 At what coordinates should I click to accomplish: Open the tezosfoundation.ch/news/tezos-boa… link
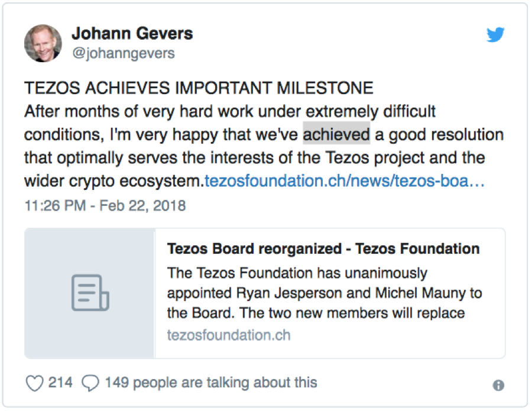pyautogui.click(x=344, y=182)
